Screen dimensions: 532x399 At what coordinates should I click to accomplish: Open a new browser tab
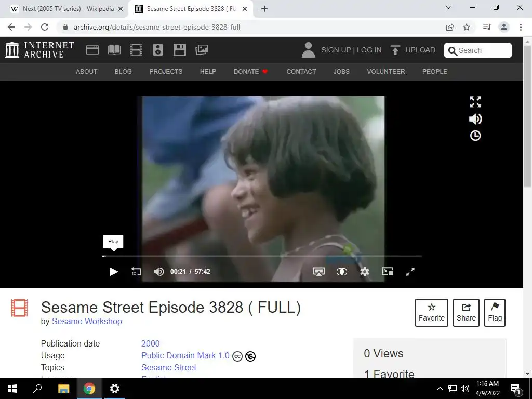(264, 9)
